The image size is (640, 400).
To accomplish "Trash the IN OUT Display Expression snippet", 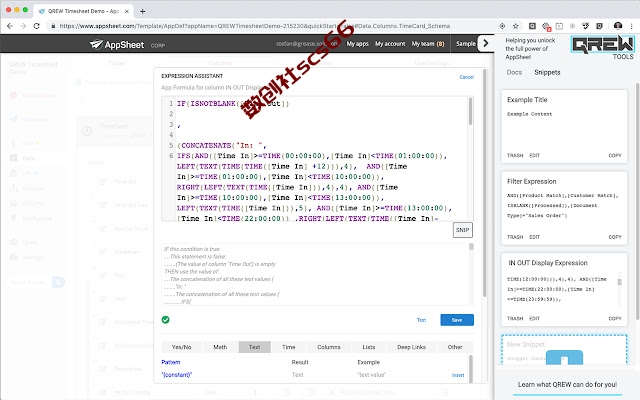I will [515, 319].
